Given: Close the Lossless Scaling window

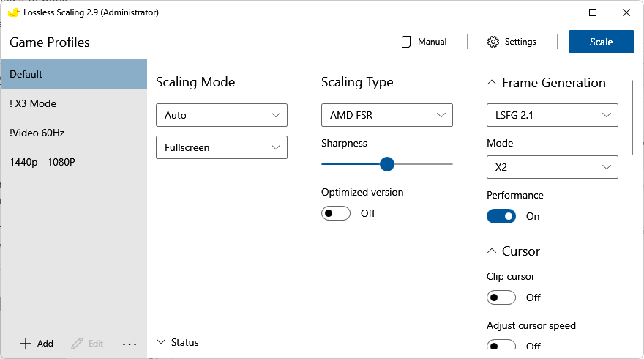Looking at the screenshot, I should pyautogui.click(x=626, y=12).
